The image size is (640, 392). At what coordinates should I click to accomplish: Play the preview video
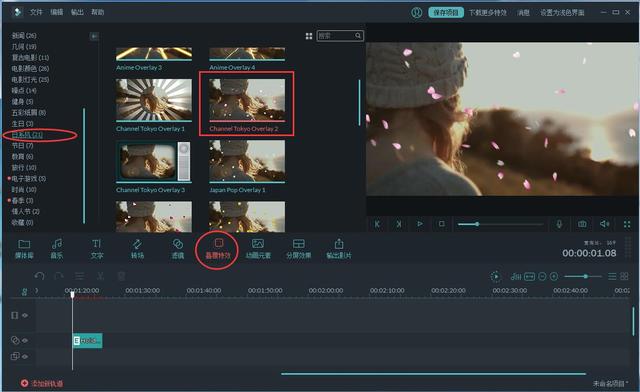click(420, 224)
